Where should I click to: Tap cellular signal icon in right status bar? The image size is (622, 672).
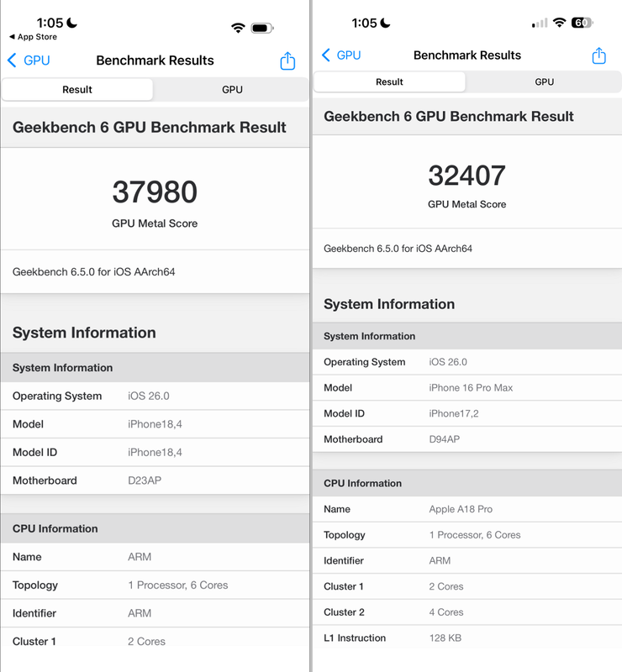(x=540, y=24)
